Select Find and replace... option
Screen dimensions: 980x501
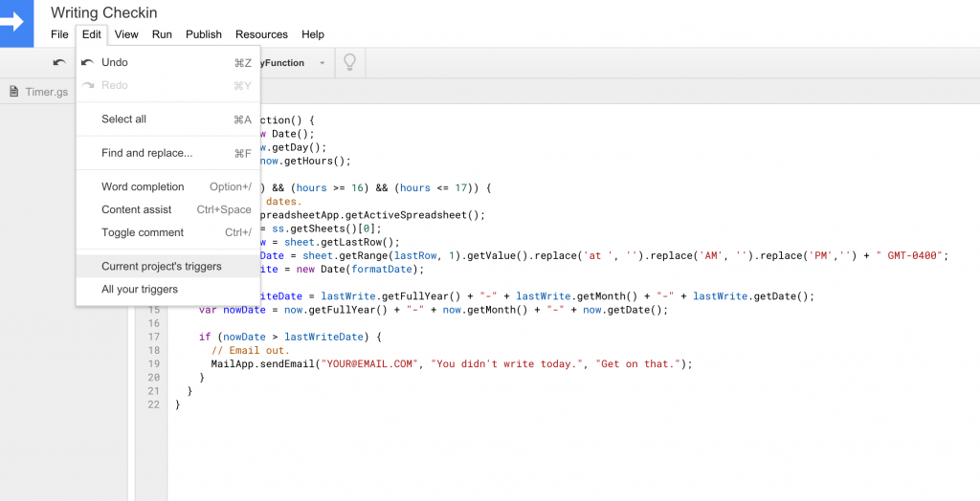[146, 153]
